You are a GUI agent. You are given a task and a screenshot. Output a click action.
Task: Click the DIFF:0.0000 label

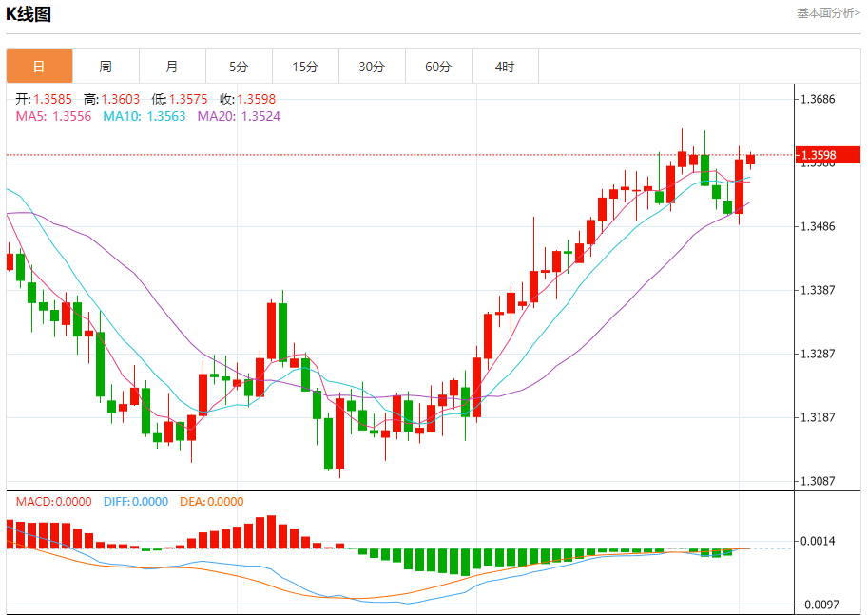pos(136,502)
